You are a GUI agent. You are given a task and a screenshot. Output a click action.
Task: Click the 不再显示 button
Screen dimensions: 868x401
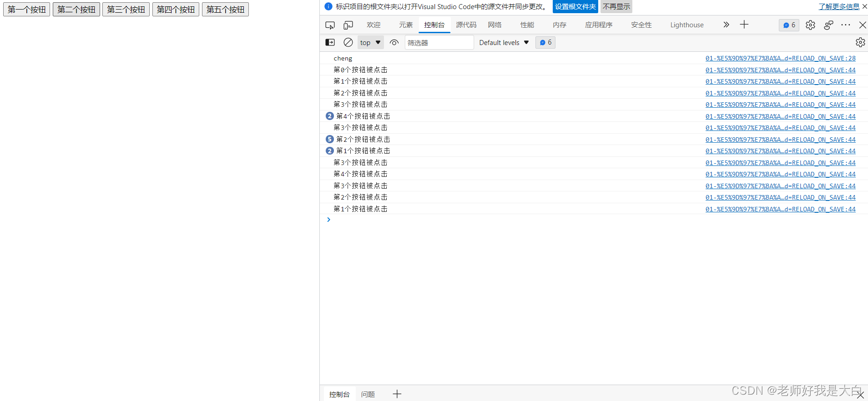616,6
